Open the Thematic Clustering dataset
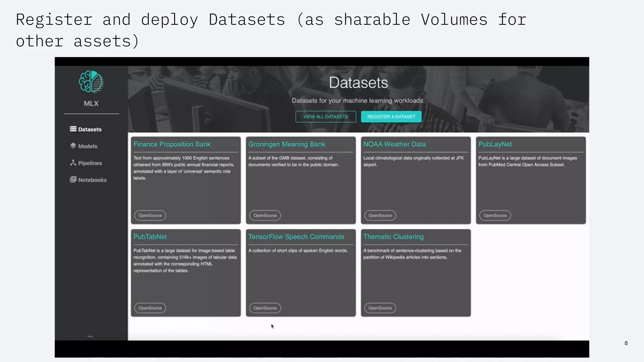Viewport: 644px width, 362px height. pos(393,237)
